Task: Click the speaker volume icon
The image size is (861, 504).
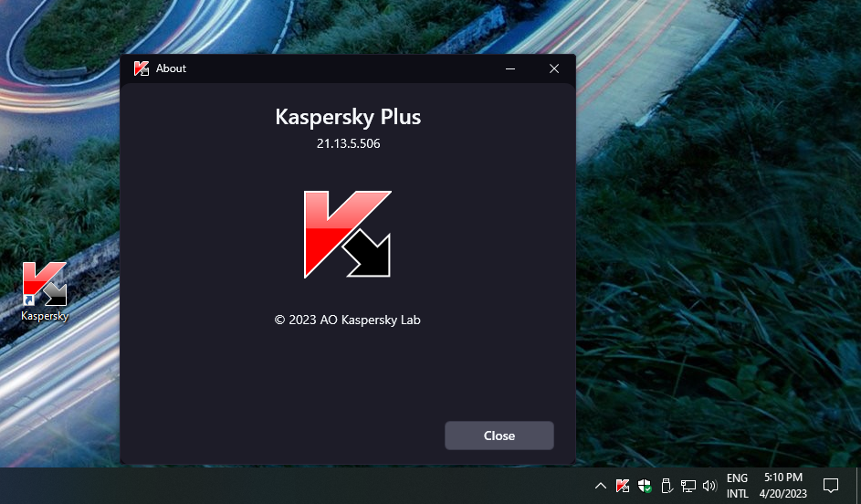Action: click(x=709, y=486)
